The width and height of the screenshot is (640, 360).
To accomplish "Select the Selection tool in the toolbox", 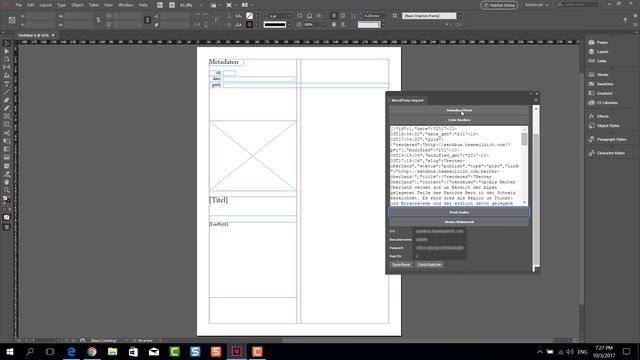I will pos(7,43).
